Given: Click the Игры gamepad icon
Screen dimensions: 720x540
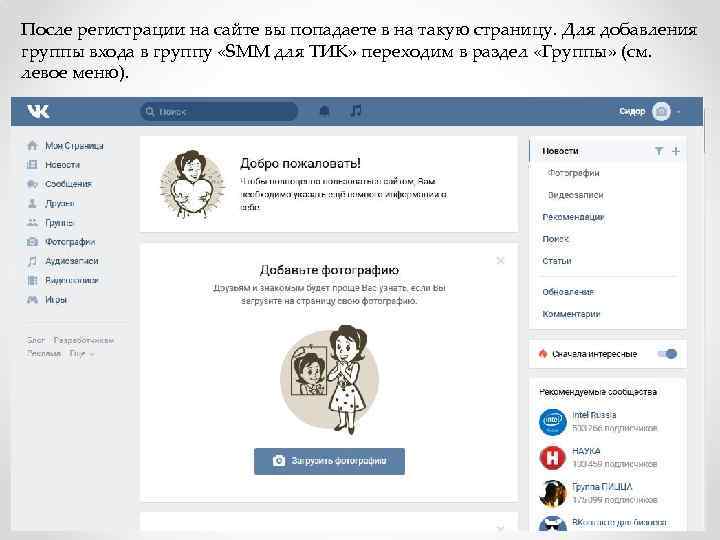Looking at the screenshot, I should [32, 299].
